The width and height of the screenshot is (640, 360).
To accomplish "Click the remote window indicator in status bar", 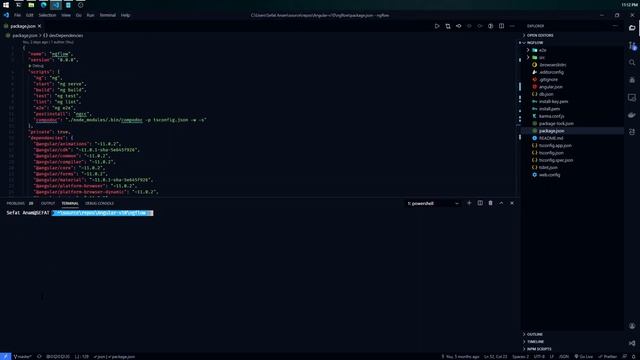I will [x=5, y=356].
